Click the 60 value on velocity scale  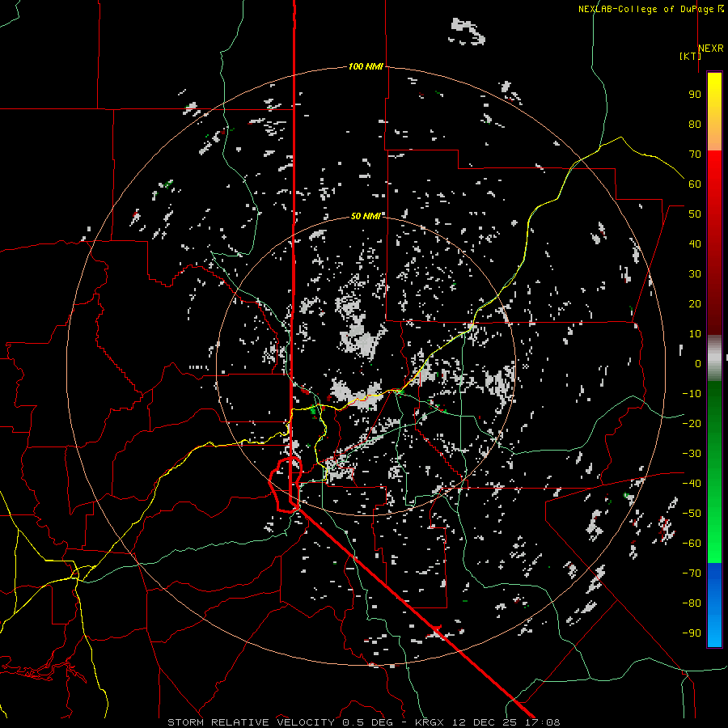coord(695,184)
